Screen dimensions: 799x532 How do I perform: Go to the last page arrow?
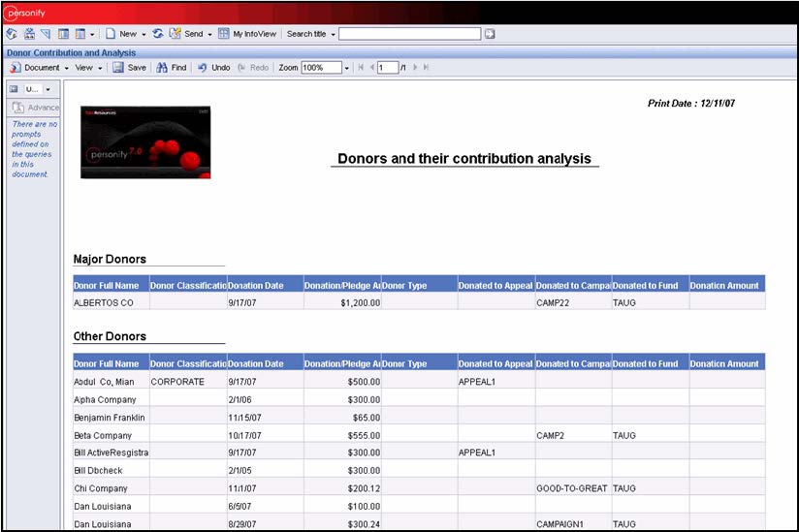426,67
